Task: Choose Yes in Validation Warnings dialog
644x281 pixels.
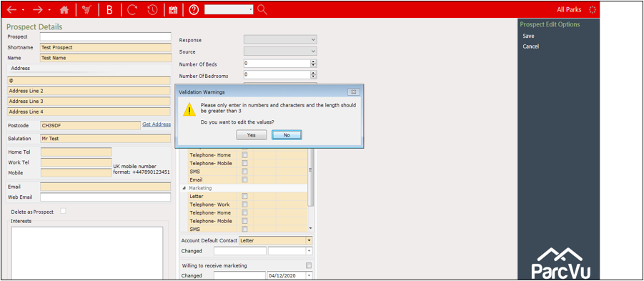Action: click(x=252, y=134)
